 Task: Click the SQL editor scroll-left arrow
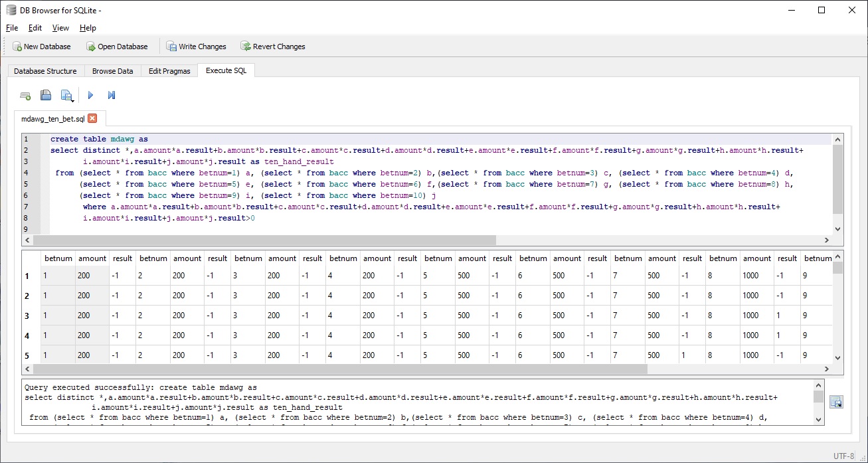[27, 240]
